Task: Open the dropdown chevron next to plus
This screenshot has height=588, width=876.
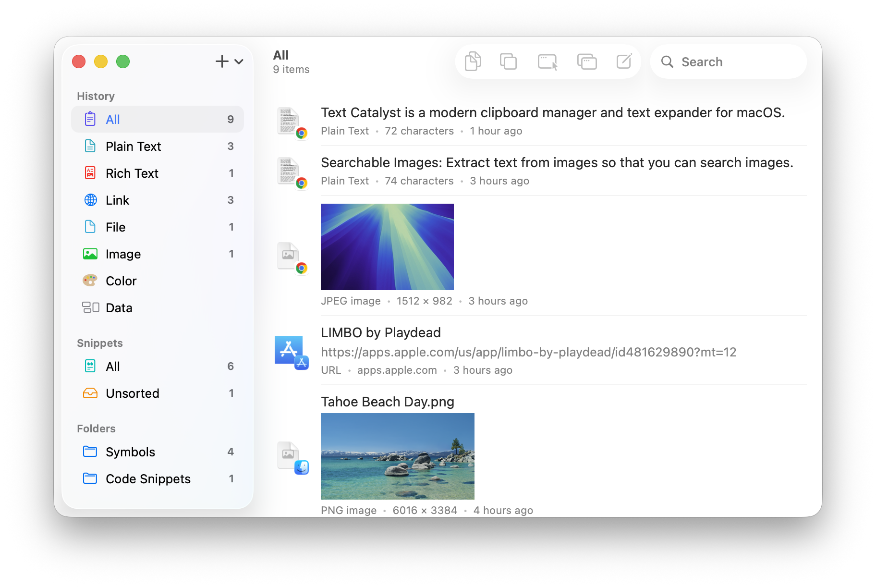Action: pyautogui.click(x=239, y=61)
